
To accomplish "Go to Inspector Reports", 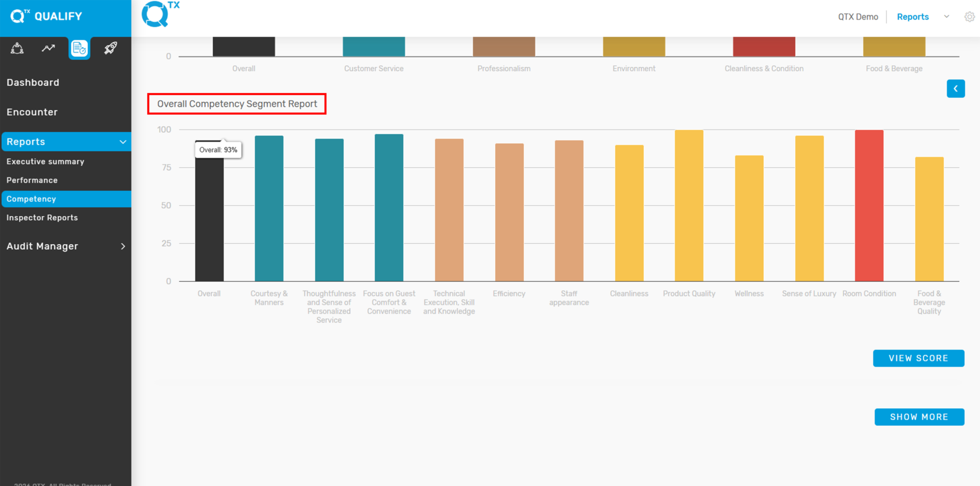I will tap(42, 217).
